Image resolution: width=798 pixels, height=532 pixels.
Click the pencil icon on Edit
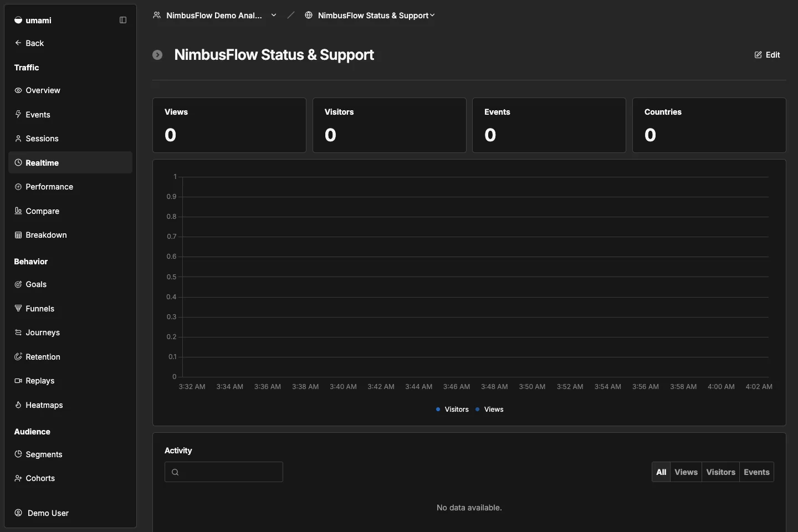[758, 55]
